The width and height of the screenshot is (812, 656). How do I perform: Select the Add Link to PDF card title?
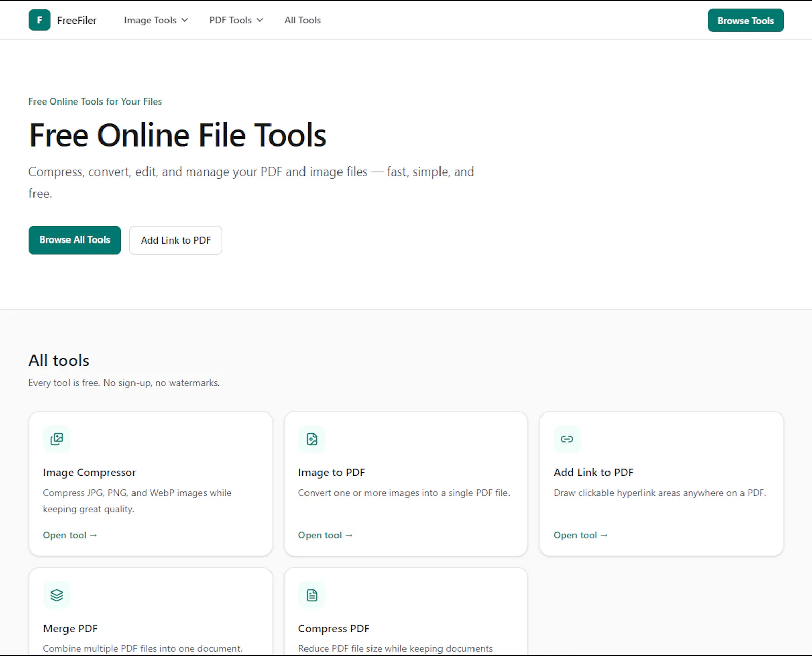pyautogui.click(x=594, y=472)
